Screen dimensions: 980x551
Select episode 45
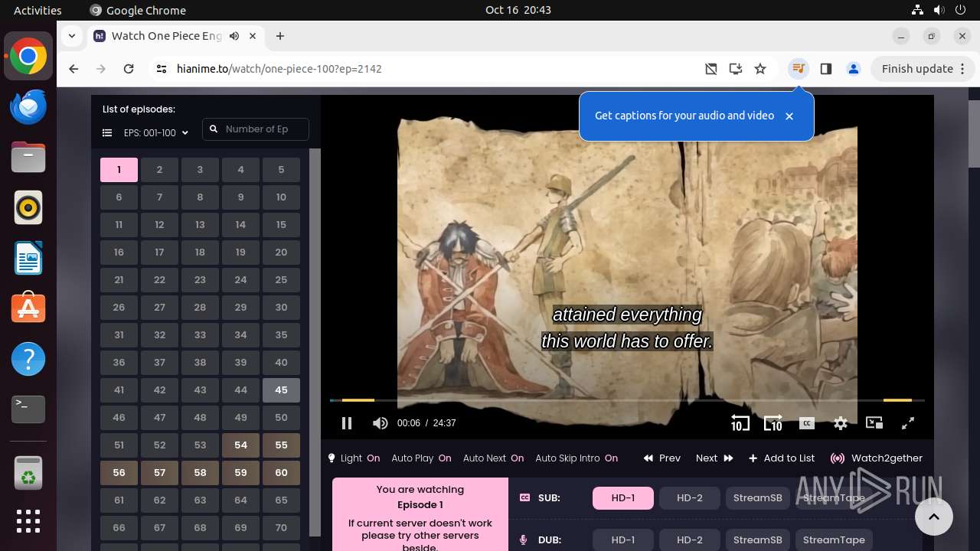pyautogui.click(x=281, y=390)
